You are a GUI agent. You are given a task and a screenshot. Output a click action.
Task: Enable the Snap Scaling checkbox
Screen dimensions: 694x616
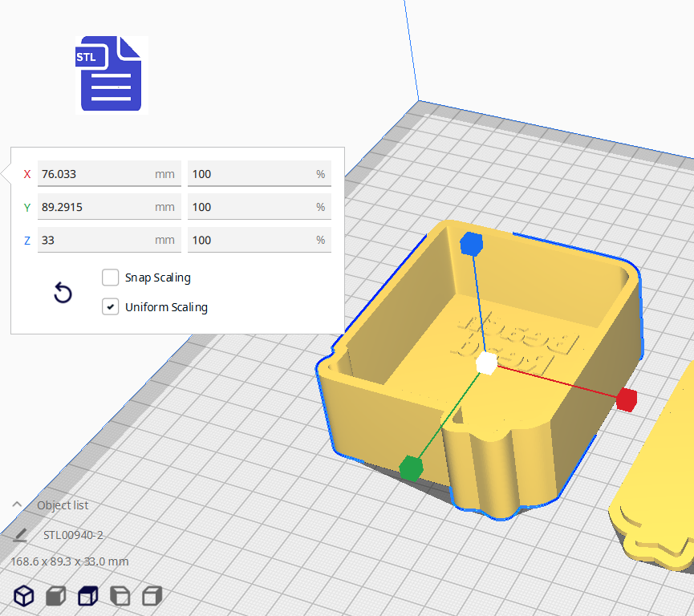[111, 278]
